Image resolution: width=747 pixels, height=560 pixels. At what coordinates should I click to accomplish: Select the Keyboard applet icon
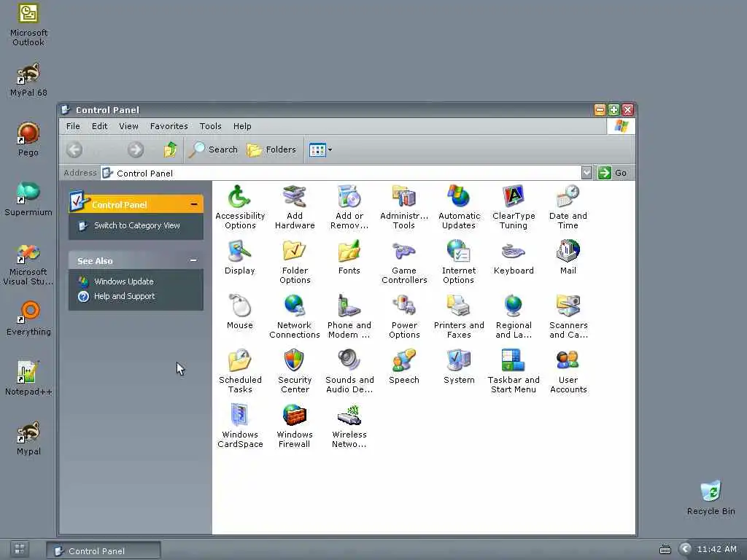click(x=514, y=252)
